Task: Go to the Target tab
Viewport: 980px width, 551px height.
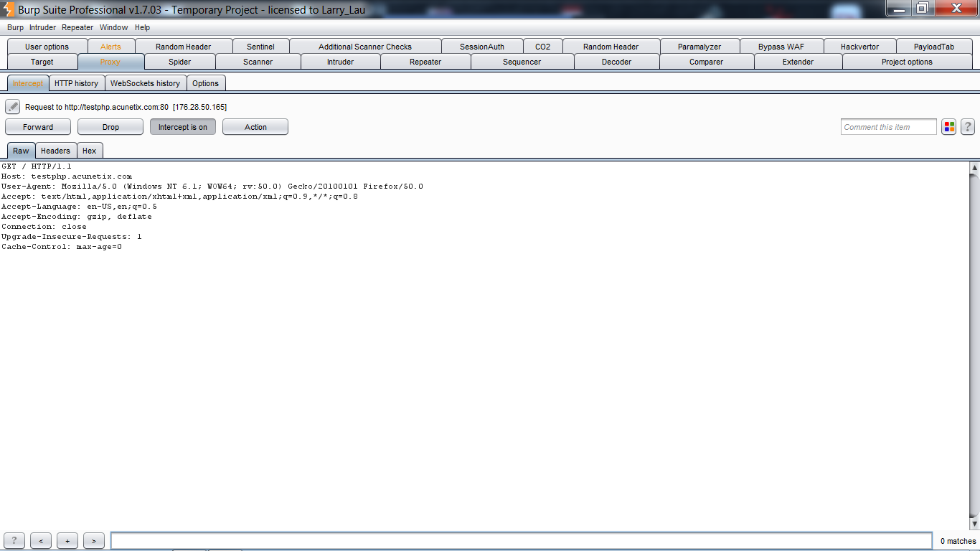Action: point(42,62)
